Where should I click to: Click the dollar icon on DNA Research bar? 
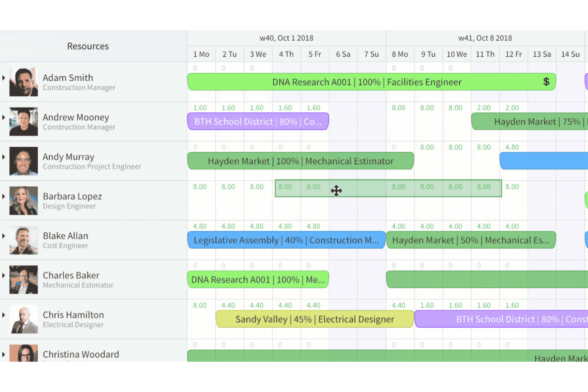pyautogui.click(x=547, y=82)
